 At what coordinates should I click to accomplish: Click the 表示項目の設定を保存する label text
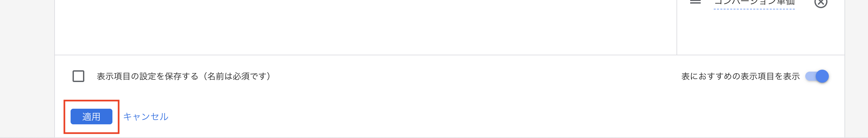pos(184,76)
